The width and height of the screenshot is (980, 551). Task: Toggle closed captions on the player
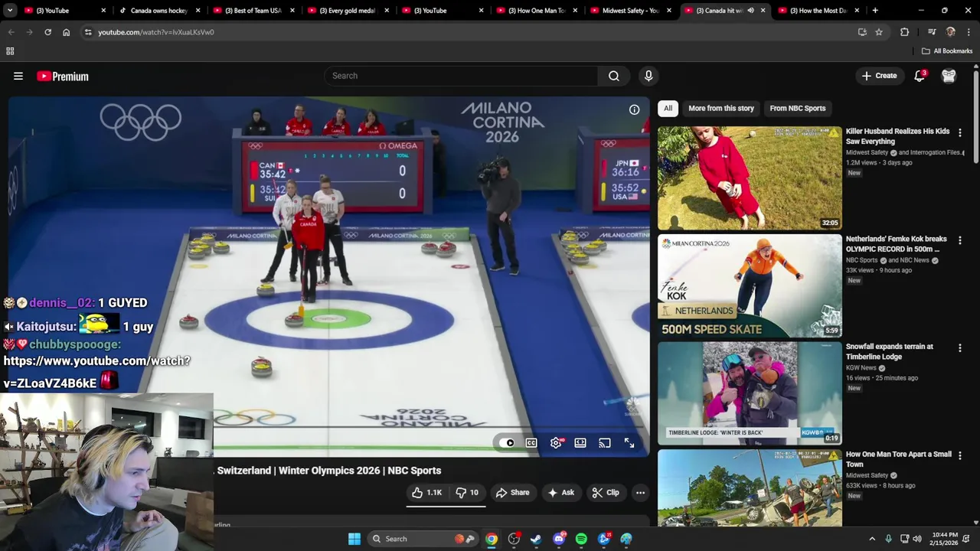coord(531,442)
